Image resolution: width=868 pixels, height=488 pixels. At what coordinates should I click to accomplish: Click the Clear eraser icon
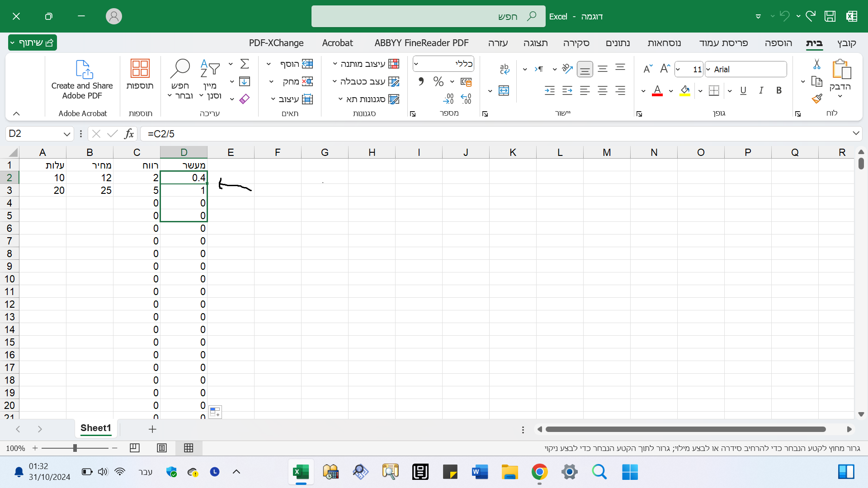pyautogui.click(x=245, y=99)
